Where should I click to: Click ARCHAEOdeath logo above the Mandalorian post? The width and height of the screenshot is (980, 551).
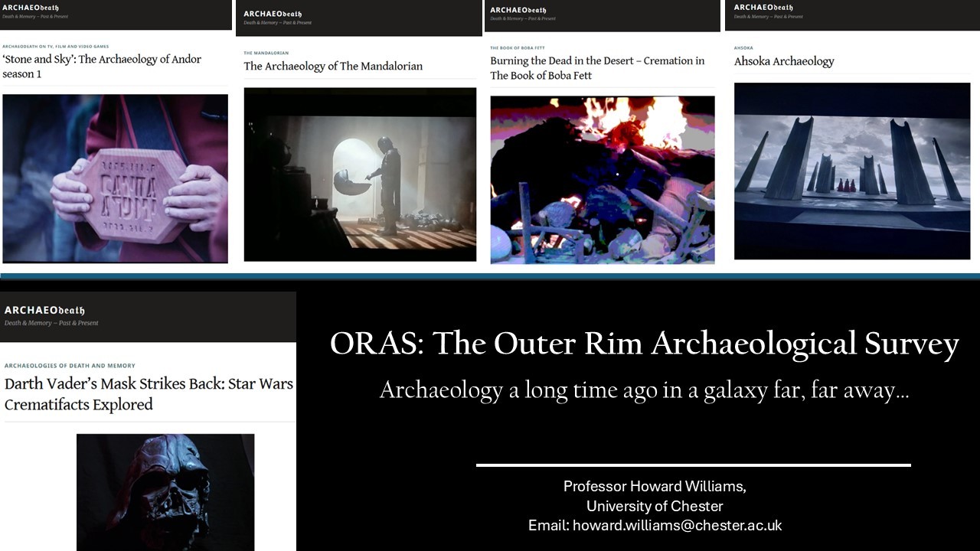pyautogui.click(x=273, y=14)
